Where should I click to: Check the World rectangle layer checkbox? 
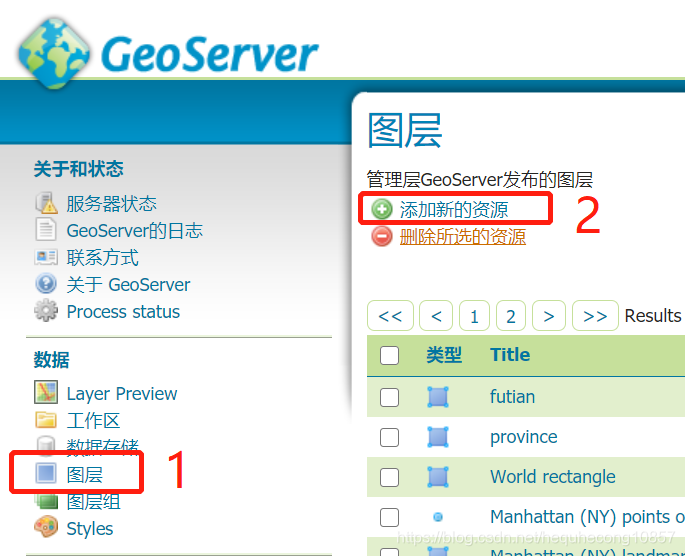tap(389, 477)
